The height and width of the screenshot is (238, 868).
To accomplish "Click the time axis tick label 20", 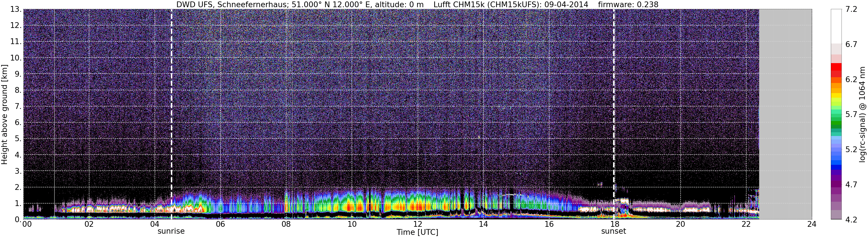I will [x=680, y=224].
